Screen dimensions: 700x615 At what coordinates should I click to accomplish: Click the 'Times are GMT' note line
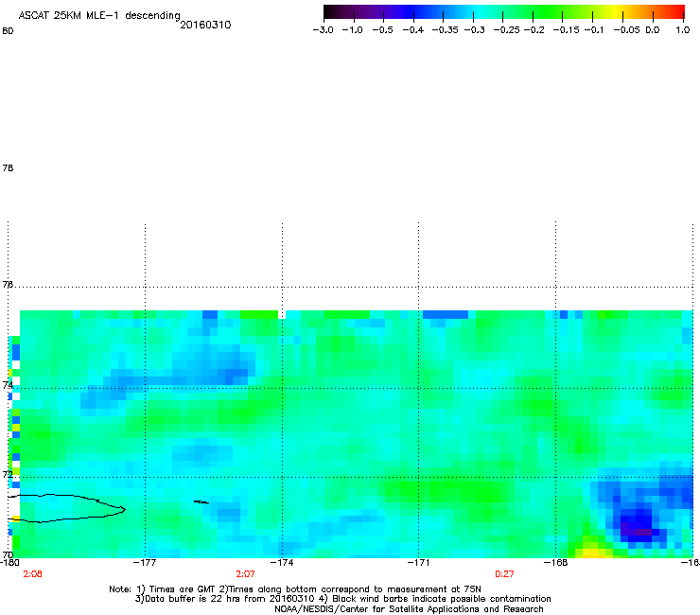click(x=295, y=589)
